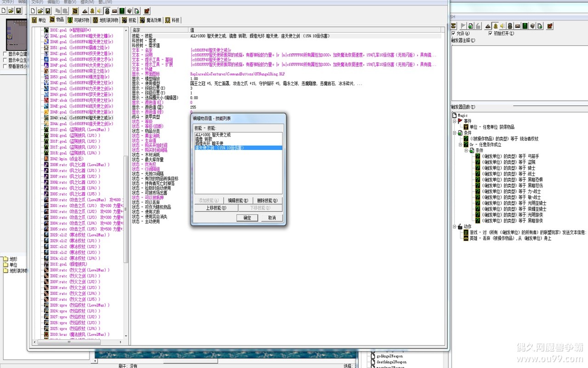Click the Campaign Editor icon in Object Editor toolbar
The width and height of the screenshot is (588, 368).
point(114,11)
